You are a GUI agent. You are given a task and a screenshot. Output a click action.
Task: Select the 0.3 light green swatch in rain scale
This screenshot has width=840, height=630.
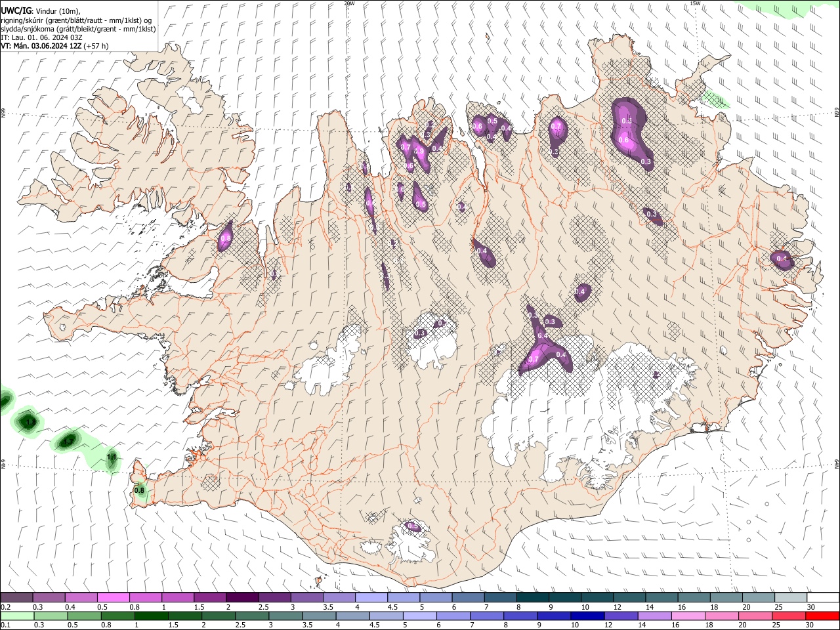[51, 616]
